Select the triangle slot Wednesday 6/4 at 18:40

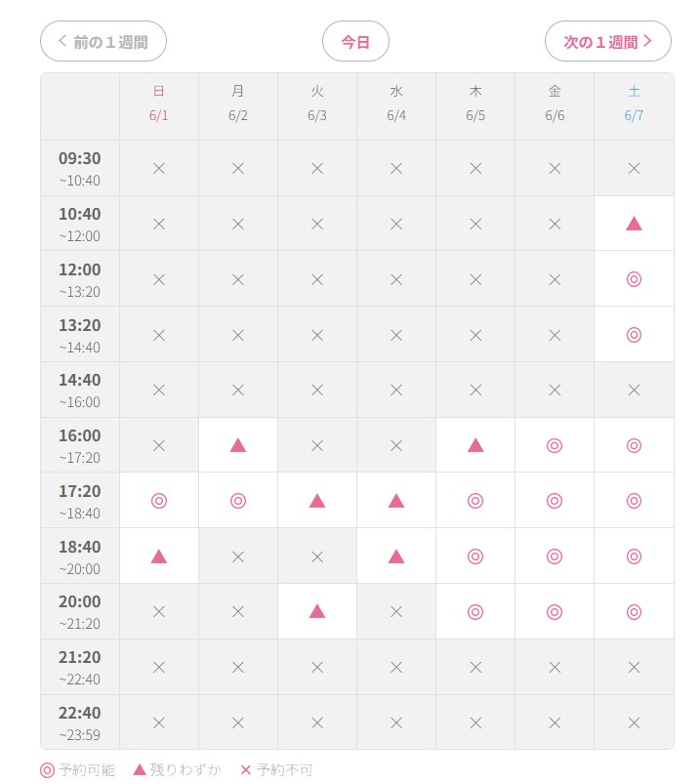pyautogui.click(x=396, y=557)
